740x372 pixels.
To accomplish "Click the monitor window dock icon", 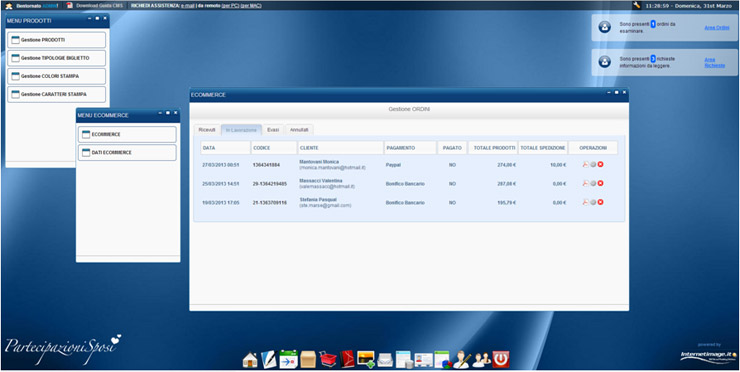I will pos(424,360).
